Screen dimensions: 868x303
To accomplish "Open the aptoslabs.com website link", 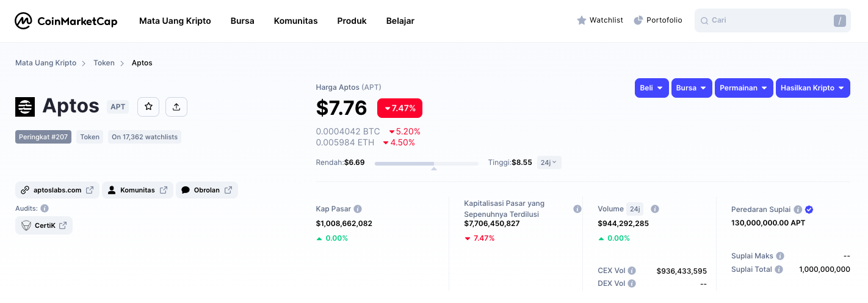I will coord(57,190).
